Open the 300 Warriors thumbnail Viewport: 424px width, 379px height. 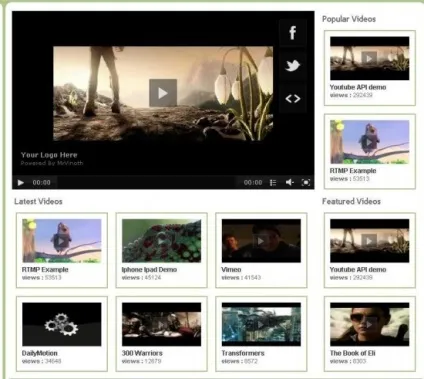tap(161, 324)
